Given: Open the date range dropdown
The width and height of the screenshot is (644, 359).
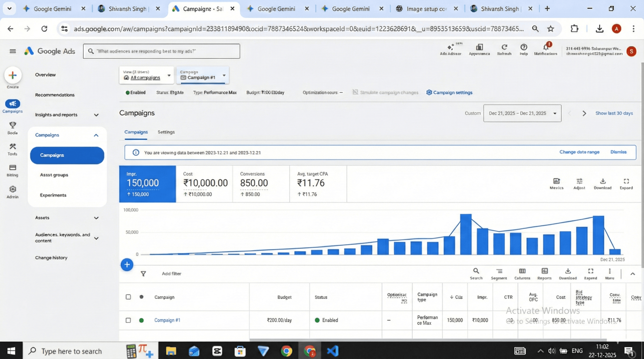Looking at the screenshot, I should 522,113.
